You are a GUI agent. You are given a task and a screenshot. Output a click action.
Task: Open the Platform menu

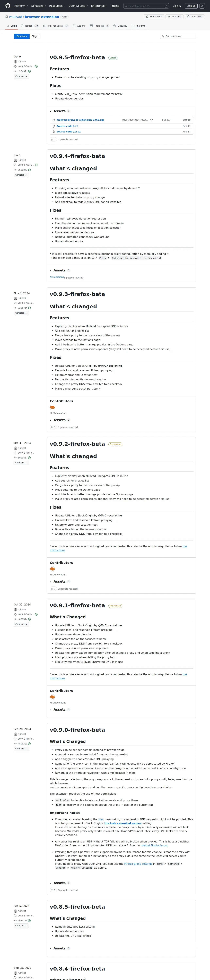coord(20,6)
